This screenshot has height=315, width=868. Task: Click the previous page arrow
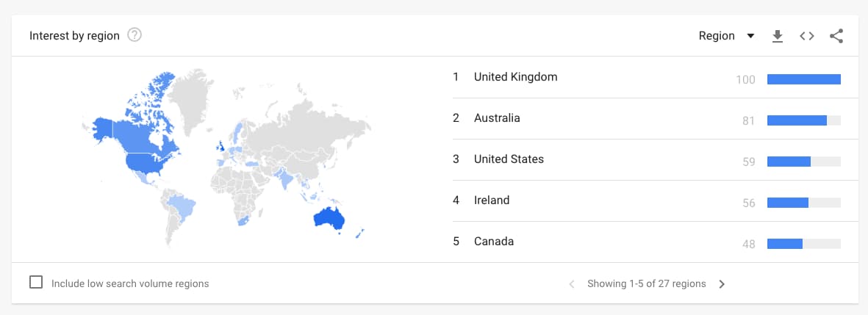coord(572,284)
